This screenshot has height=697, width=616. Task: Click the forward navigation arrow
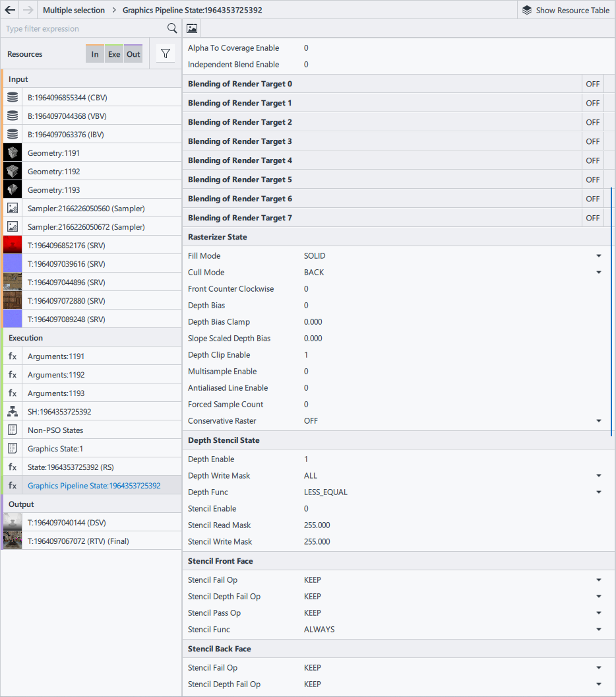28,10
